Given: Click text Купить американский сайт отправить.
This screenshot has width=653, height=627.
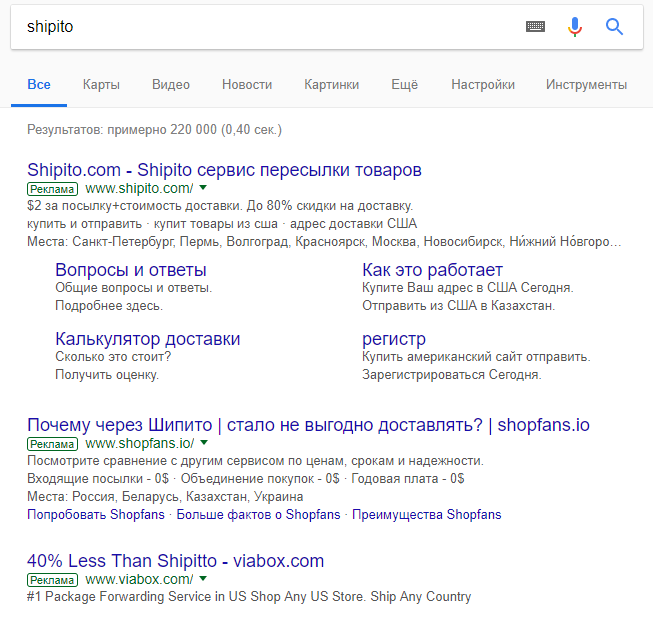Looking at the screenshot, I should [476, 357].
